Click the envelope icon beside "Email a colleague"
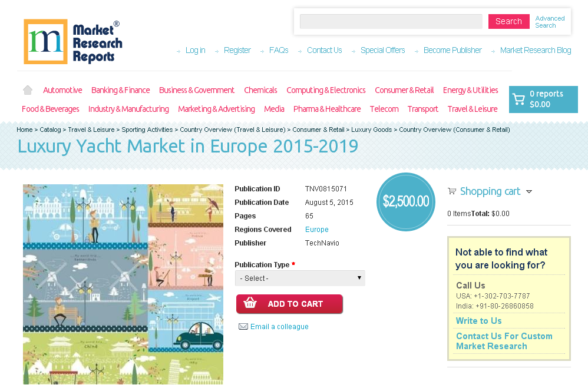Screen dimensions: 588x388 tap(243, 326)
